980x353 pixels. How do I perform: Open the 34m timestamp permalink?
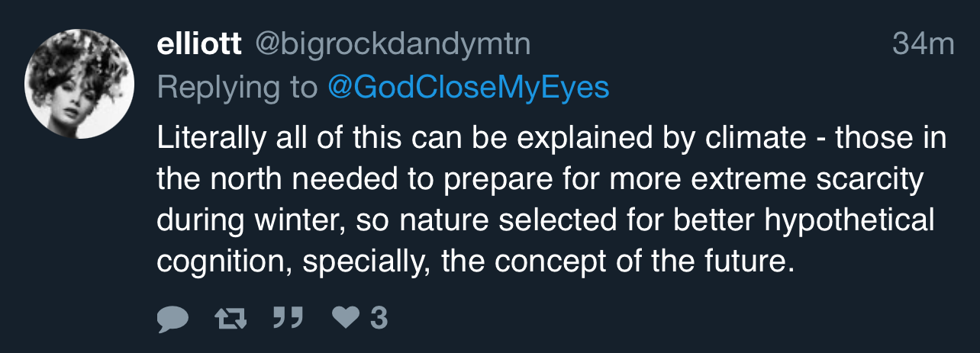pos(923,45)
